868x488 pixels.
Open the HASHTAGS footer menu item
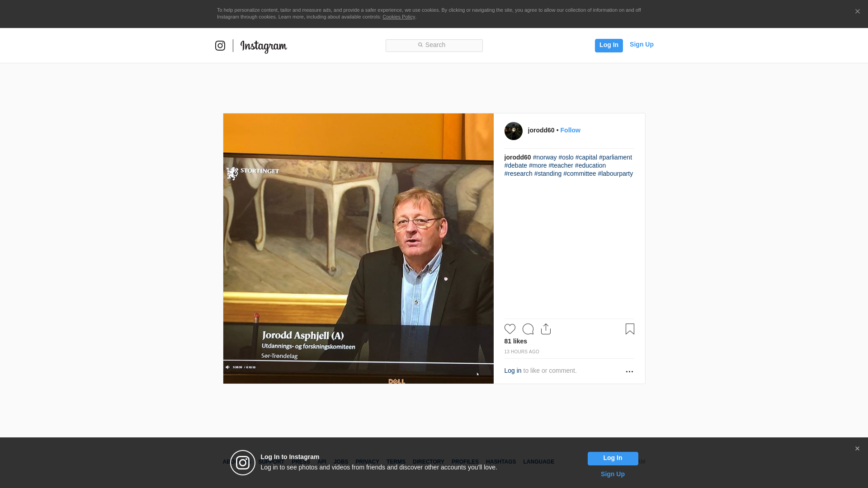coord(501,462)
